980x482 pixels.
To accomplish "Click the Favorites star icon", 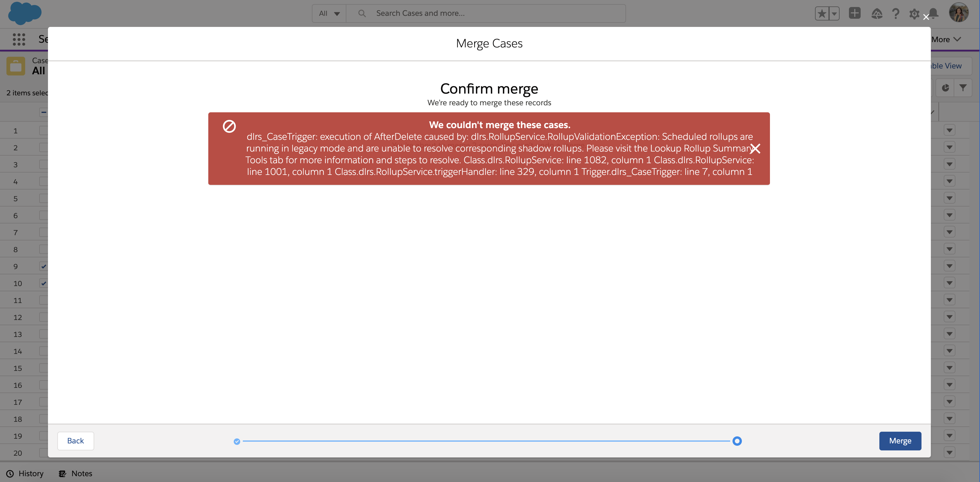I will click(x=822, y=13).
